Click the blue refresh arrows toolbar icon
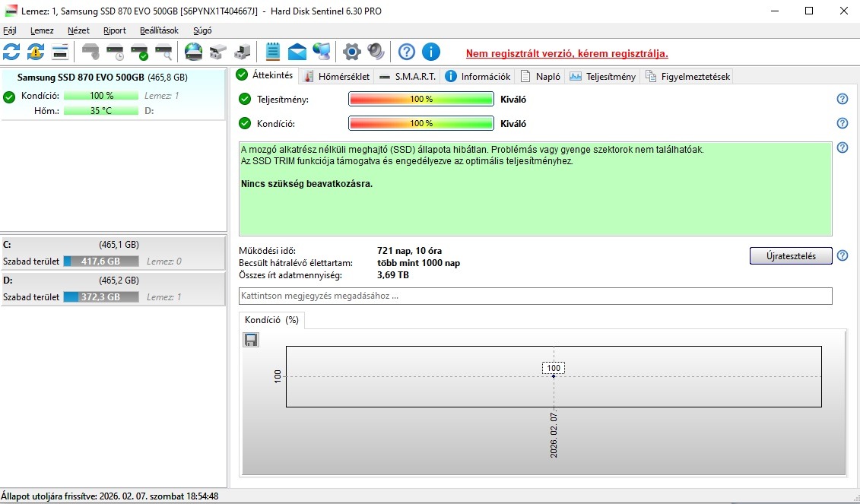860x504 pixels. (x=11, y=52)
